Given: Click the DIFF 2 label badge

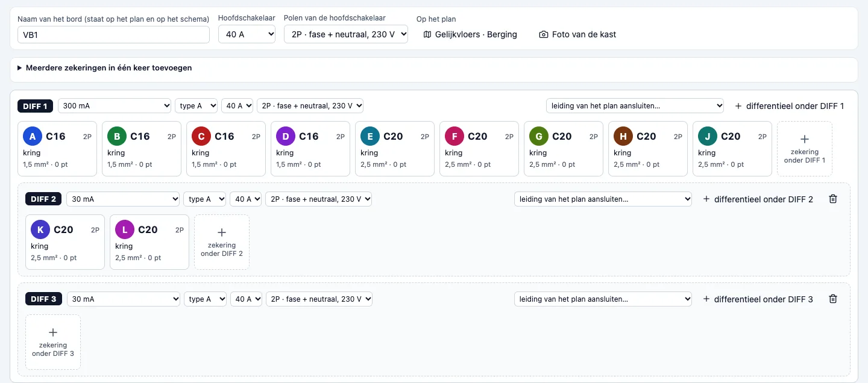Looking at the screenshot, I should click(43, 199).
